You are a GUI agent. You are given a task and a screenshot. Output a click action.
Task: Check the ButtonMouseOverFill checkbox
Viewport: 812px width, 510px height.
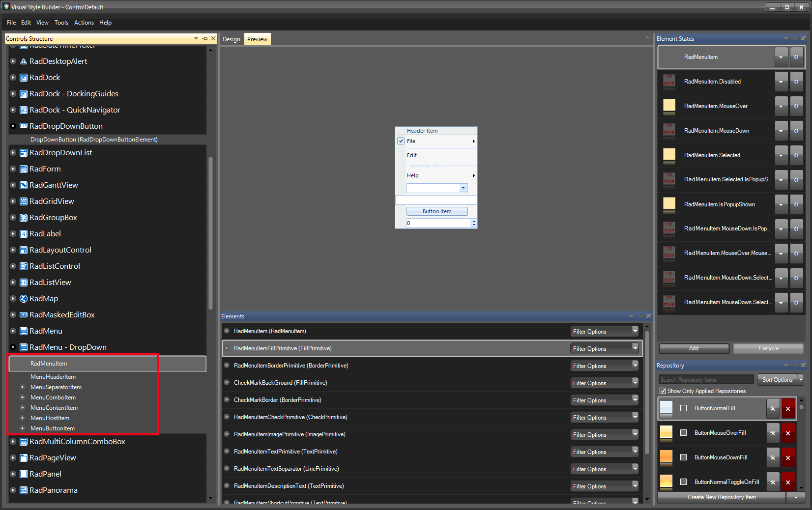click(x=683, y=433)
